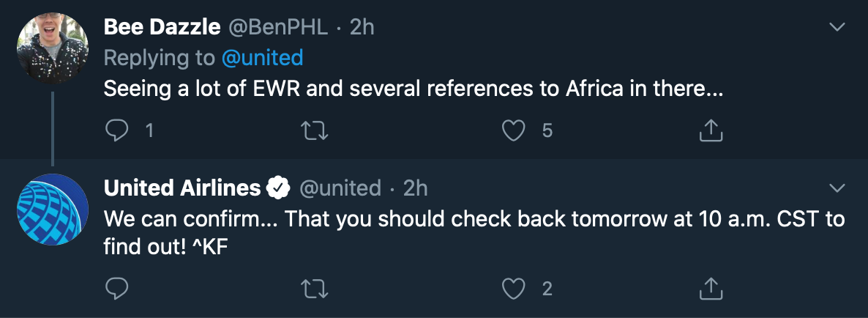The width and height of the screenshot is (868, 318).
Task: Click the @united mention in 'Replying to'
Action: tap(260, 58)
